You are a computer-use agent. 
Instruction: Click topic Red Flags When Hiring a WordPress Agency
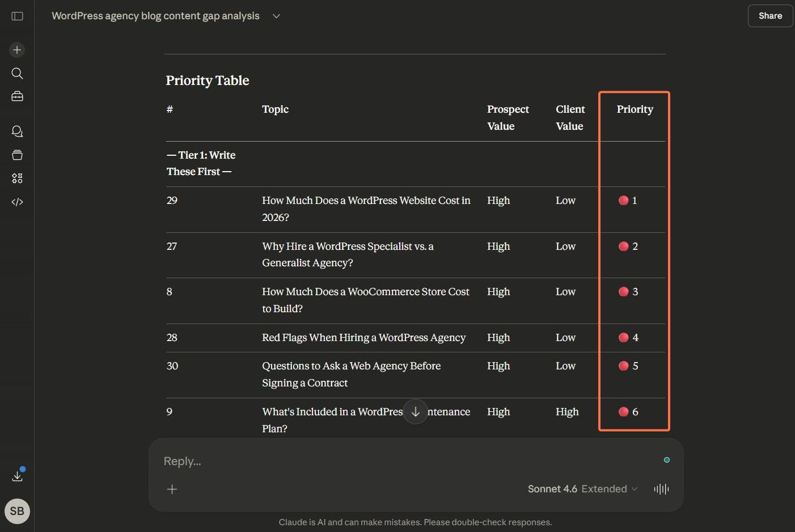(363, 338)
